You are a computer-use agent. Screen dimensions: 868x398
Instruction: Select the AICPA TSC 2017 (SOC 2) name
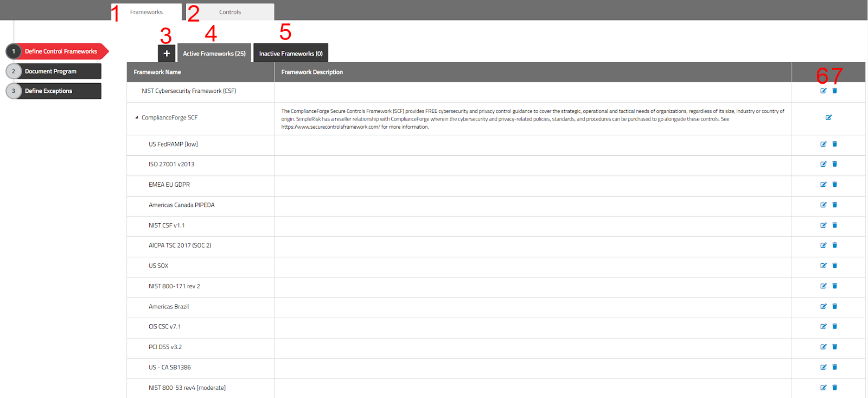tap(180, 245)
